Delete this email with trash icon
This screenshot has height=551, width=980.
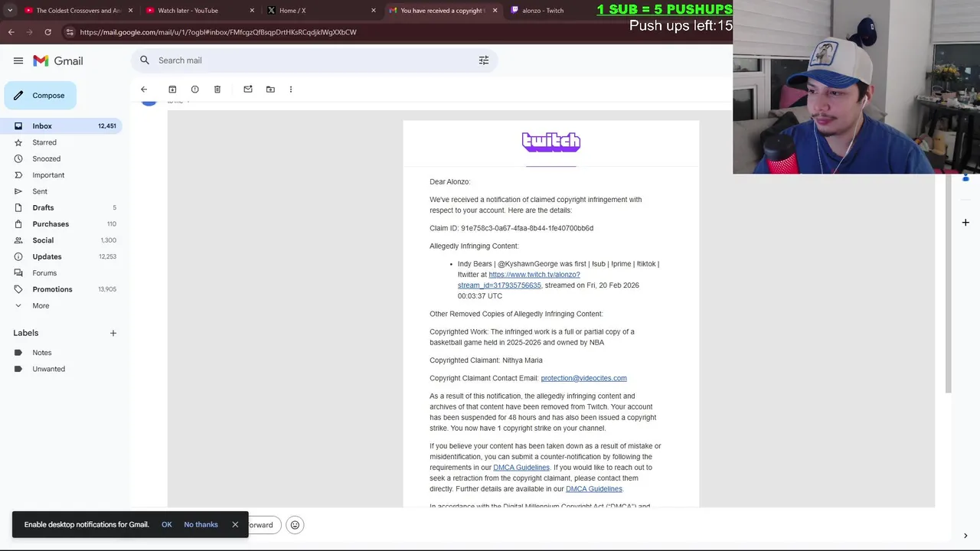(x=217, y=90)
